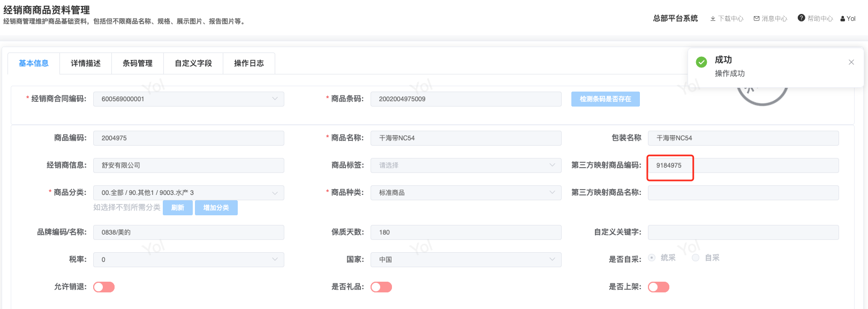This screenshot has width=868, height=309.
Task: Click the download center icon
Action: point(713,19)
